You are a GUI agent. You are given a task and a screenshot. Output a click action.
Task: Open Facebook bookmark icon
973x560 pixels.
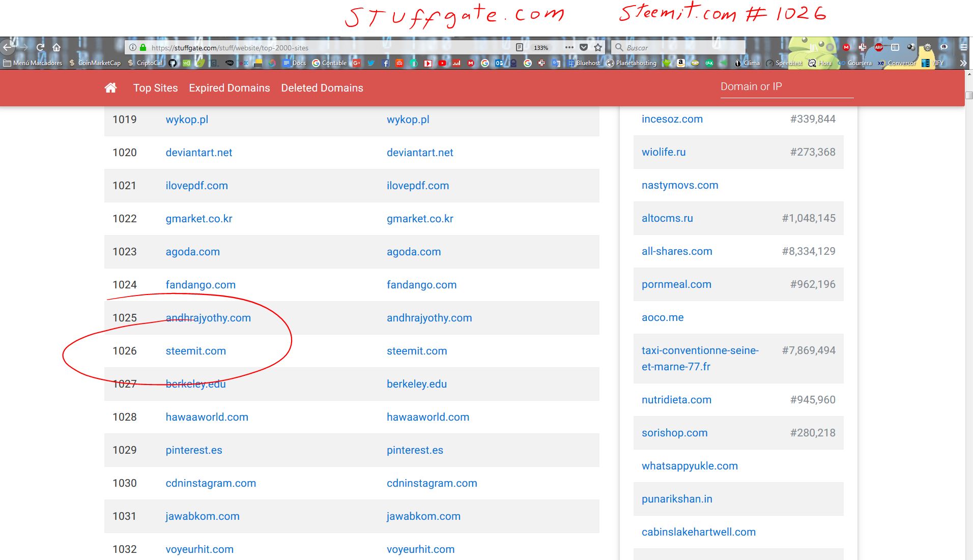click(x=385, y=63)
